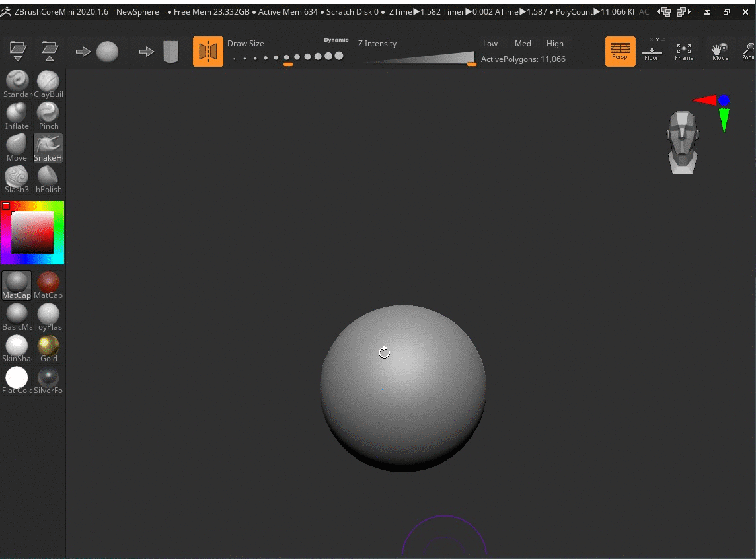Open the load file folder icon
Screen dimensions: 756x559
18,50
